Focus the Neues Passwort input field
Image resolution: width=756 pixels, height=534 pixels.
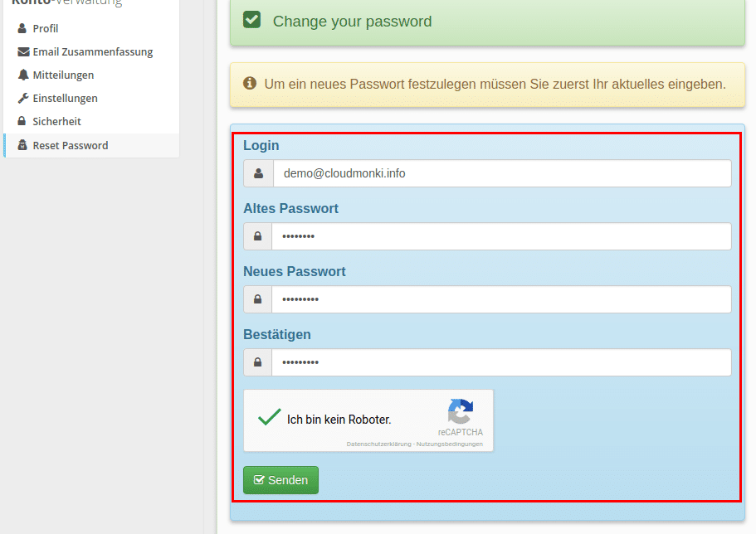pyautogui.click(x=501, y=299)
